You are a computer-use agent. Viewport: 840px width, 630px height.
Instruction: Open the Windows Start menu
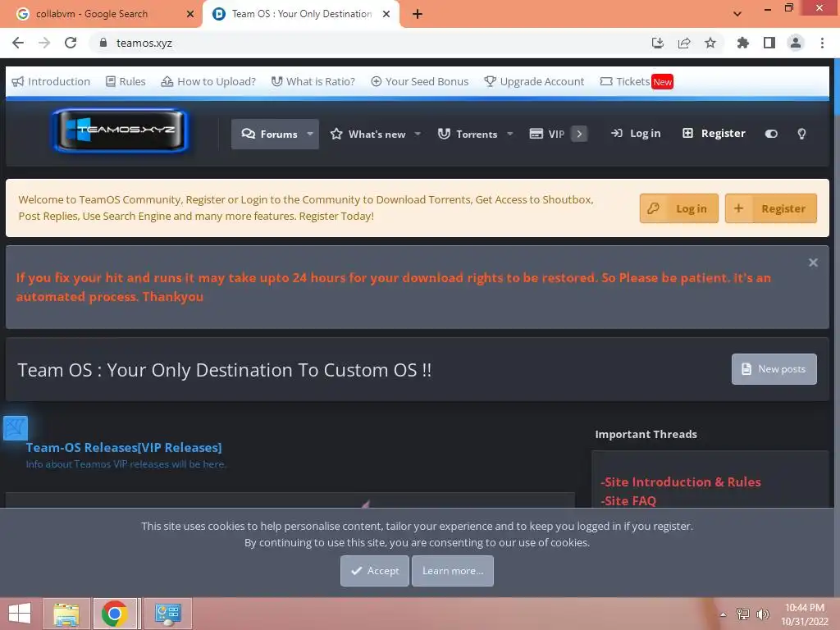point(20,614)
